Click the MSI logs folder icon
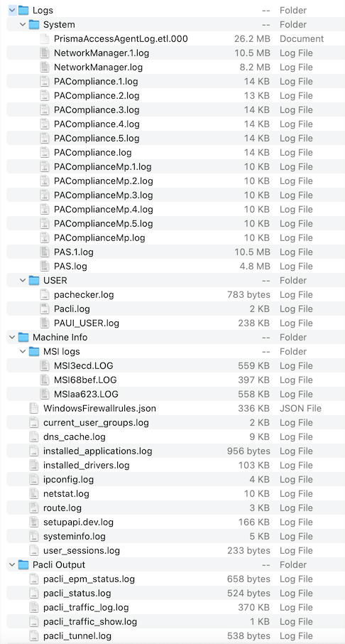 [x=34, y=352]
